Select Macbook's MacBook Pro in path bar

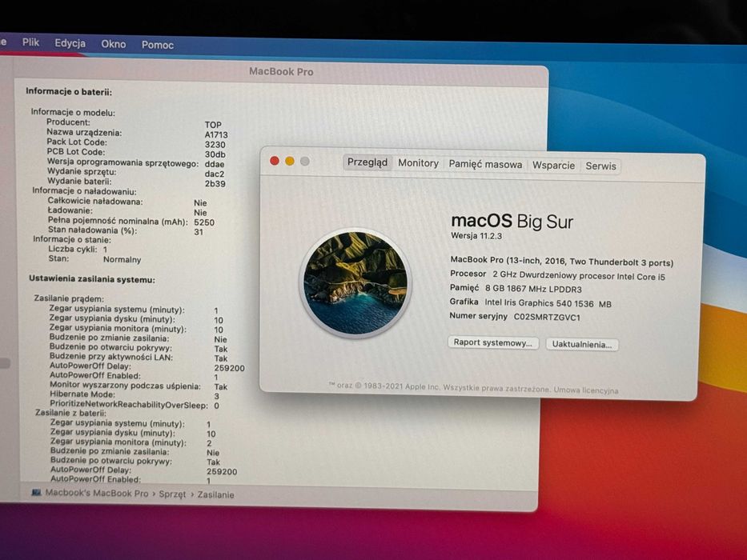coord(97,493)
